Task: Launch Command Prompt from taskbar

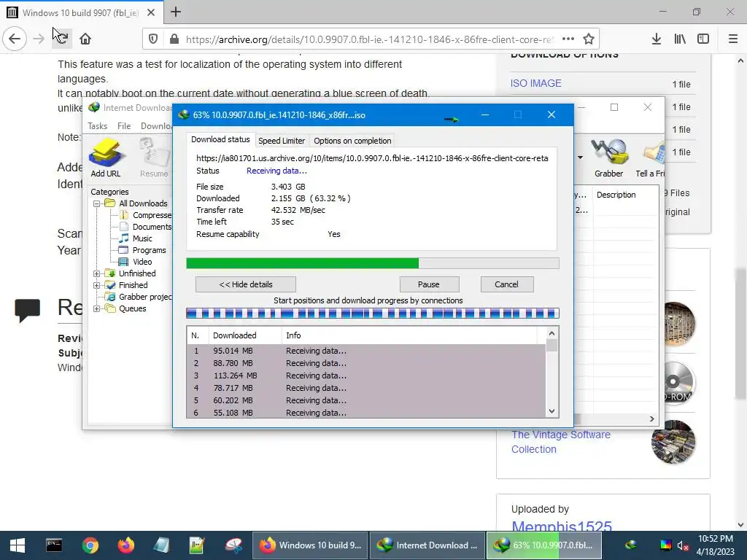Action: click(x=54, y=545)
